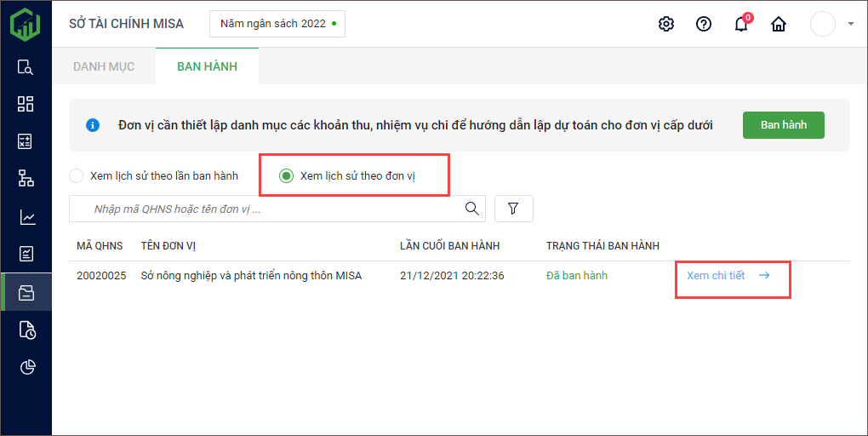The height and width of the screenshot is (436, 868).
Task: Click the green Ban hành button
Action: tap(783, 125)
